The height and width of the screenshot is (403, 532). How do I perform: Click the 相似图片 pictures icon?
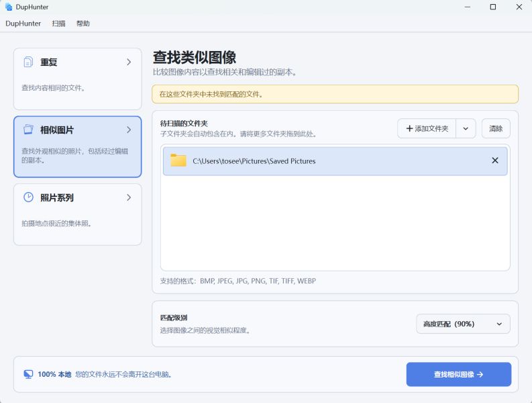(28, 130)
